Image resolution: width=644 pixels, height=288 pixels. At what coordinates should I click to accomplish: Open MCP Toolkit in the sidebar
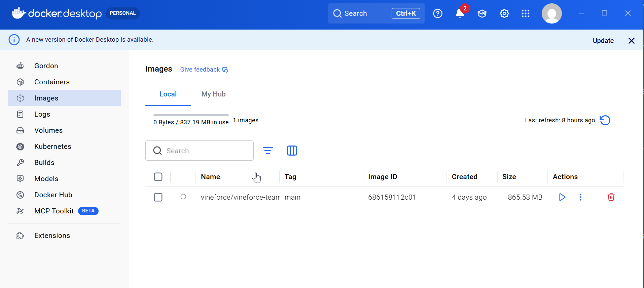pos(65,211)
